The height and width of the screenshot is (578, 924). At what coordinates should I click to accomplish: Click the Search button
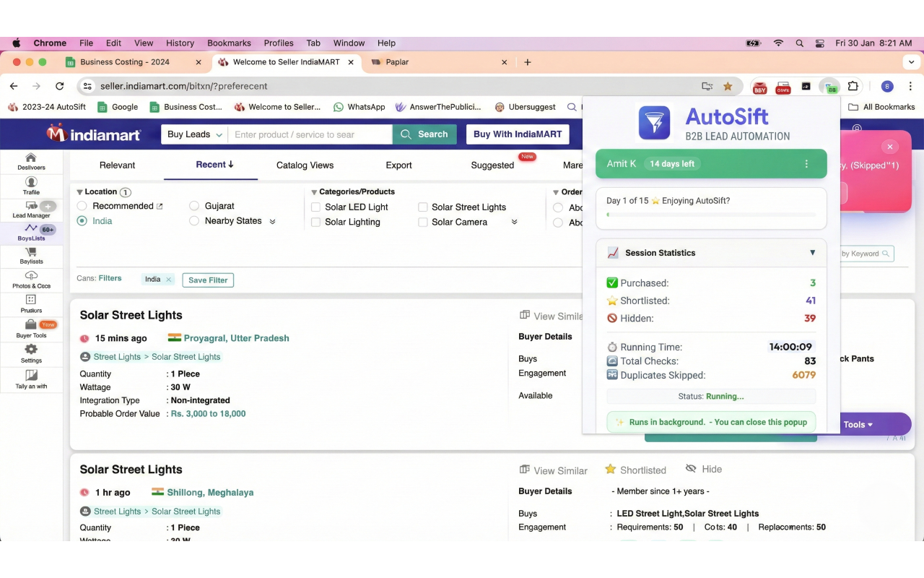(424, 134)
